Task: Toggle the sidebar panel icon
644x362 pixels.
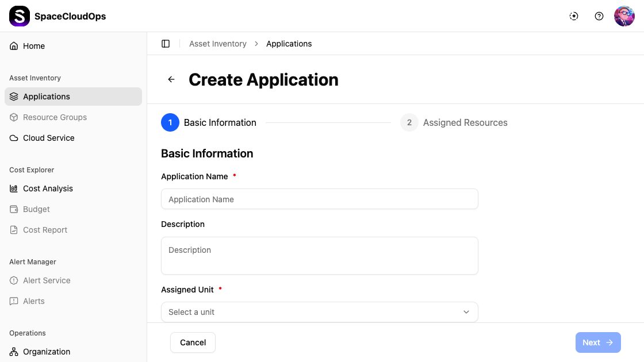Action: 166,44
